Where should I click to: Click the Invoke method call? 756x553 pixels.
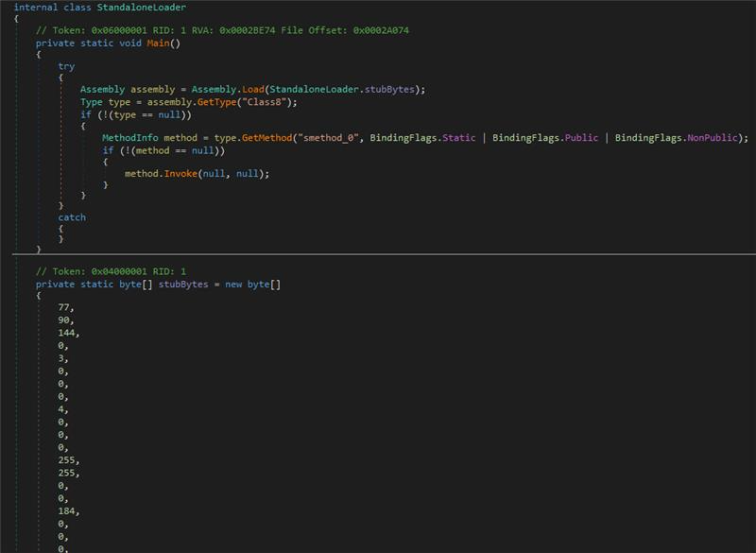point(180,174)
